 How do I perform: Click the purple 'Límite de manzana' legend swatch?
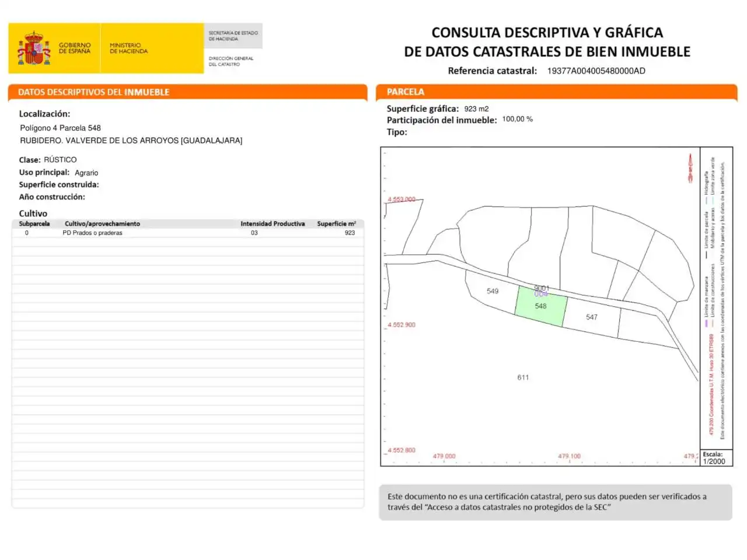(706, 323)
